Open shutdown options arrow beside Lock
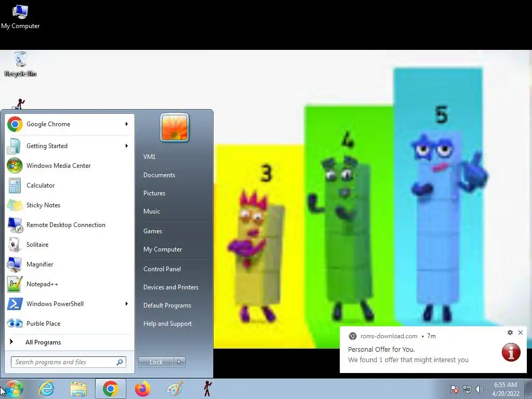Screen dimensions: 532x399 pos(179,362)
